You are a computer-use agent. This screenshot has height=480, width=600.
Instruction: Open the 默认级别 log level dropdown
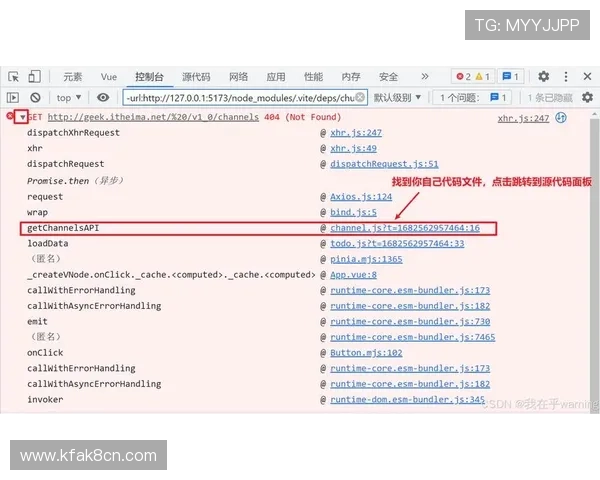coord(398,98)
